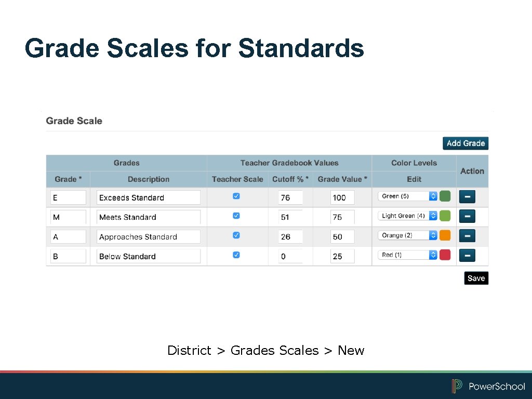Remove the Exceeds Standard grade row
This screenshot has width=532, height=399.
click(x=467, y=196)
